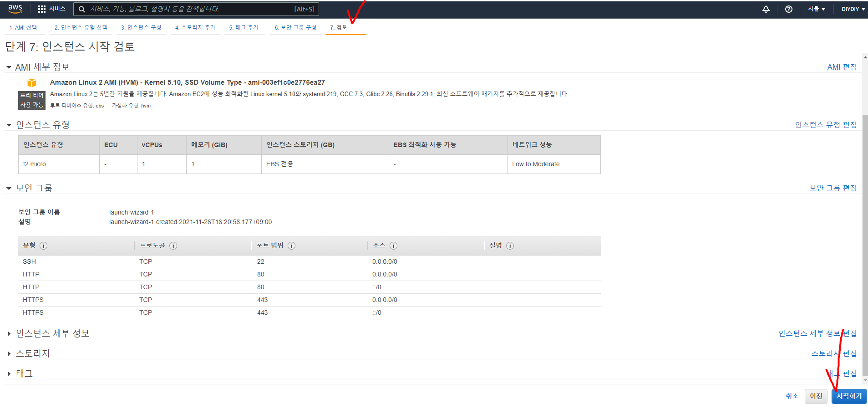Click the 스토리지 편집 link
The height and width of the screenshot is (409, 868).
[x=834, y=353]
